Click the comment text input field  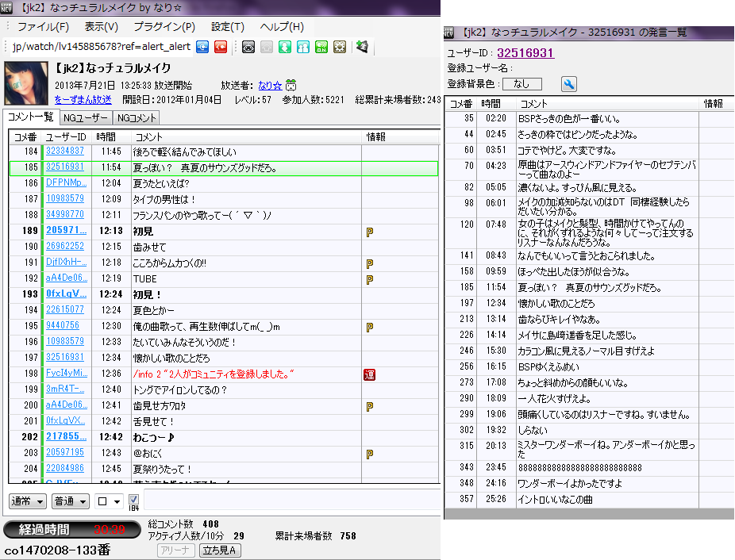(x=290, y=501)
